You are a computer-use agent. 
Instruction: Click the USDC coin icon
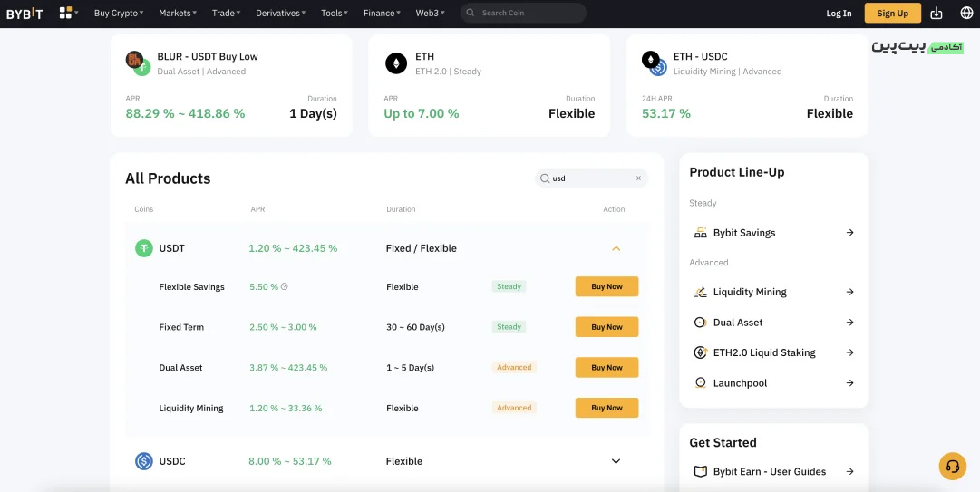point(144,461)
